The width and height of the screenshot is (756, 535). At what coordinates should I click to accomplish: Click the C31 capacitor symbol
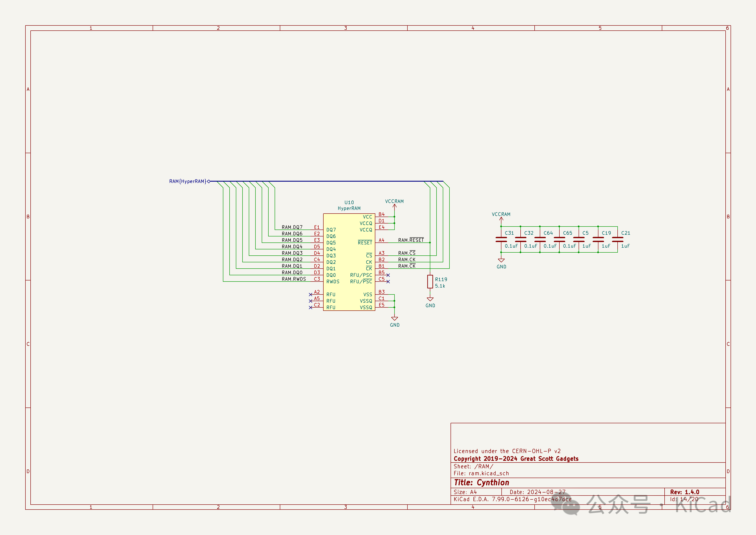501,239
